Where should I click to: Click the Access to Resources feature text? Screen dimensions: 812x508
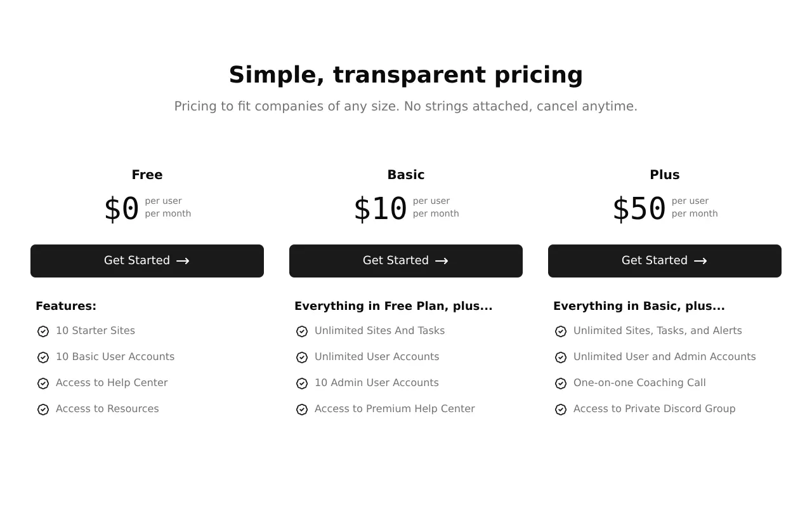click(107, 409)
